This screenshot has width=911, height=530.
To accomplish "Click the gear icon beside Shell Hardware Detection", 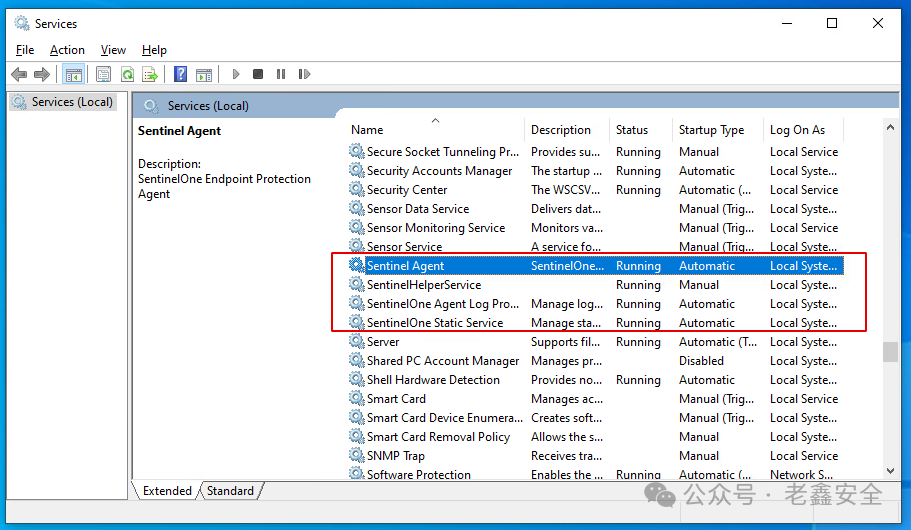I will pyautogui.click(x=356, y=379).
